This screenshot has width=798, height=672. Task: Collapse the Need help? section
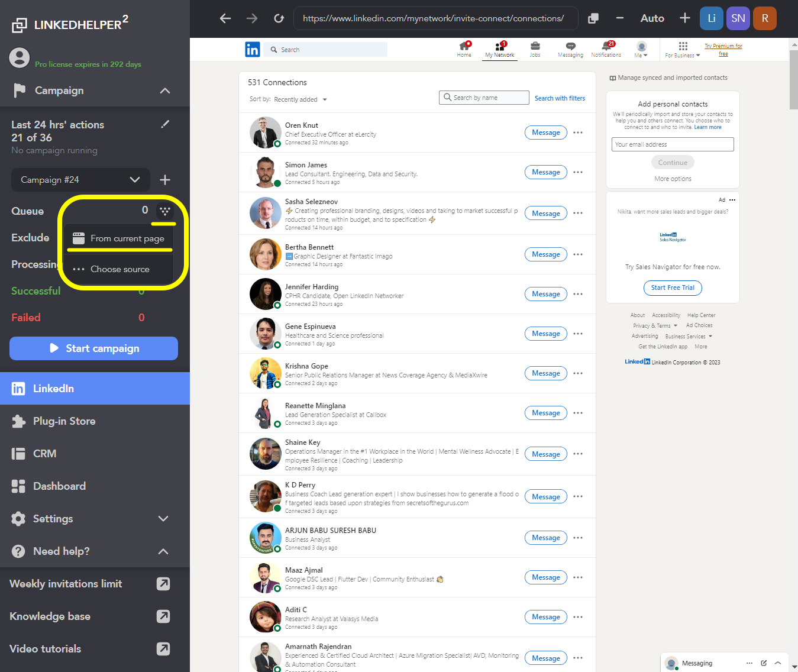pos(164,551)
